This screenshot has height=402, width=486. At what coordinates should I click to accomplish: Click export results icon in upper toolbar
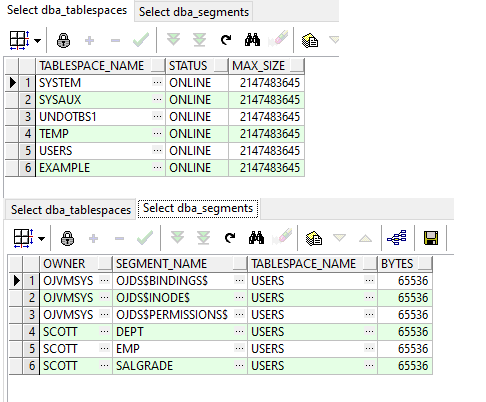pos(310,40)
